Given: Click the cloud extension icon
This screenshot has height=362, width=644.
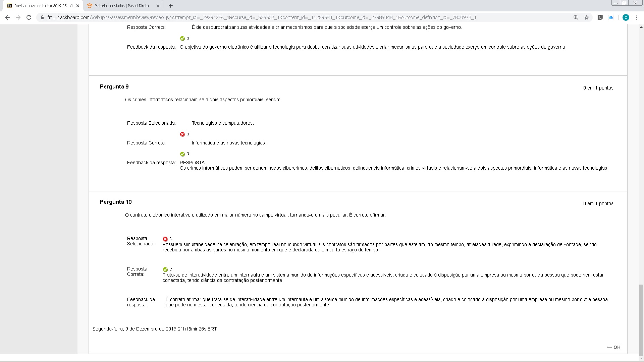Looking at the screenshot, I should 611,17.
